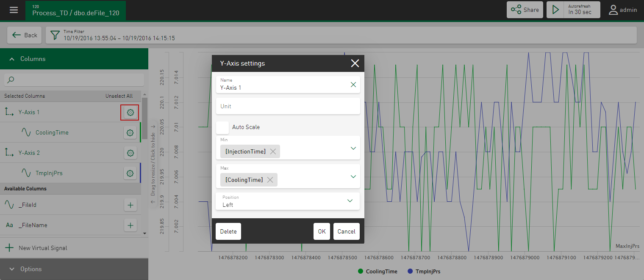Enable the Auto Scale checkbox

pos(222,127)
